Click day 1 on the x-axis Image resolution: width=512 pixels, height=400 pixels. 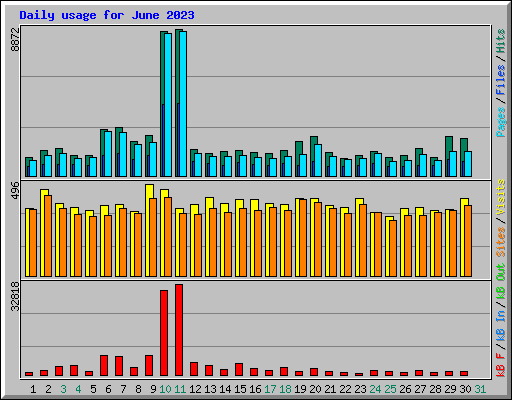[x=33, y=389]
